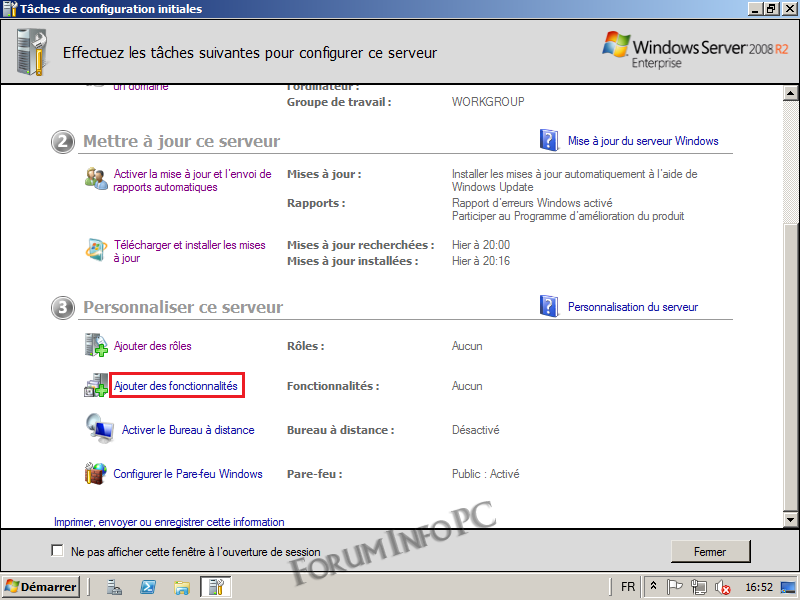Image resolution: width=800 pixels, height=600 pixels.
Task: Open 'Mise à jour du serveur Windows' help link
Action: point(643,141)
